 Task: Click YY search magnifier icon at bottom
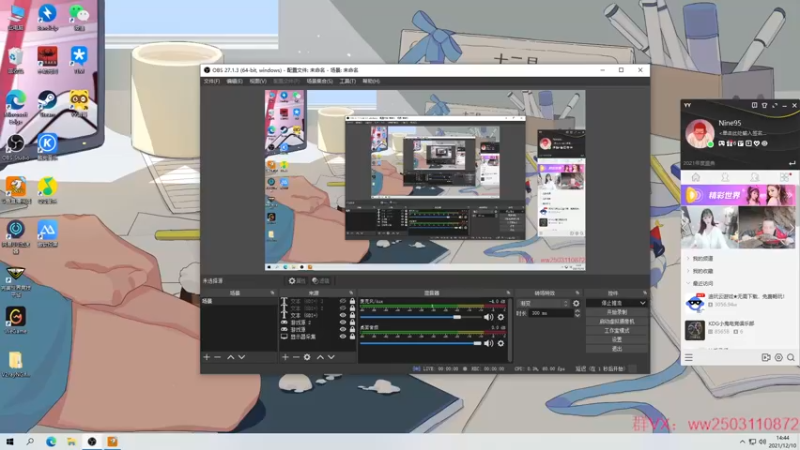pyautogui.click(x=791, y=358)
